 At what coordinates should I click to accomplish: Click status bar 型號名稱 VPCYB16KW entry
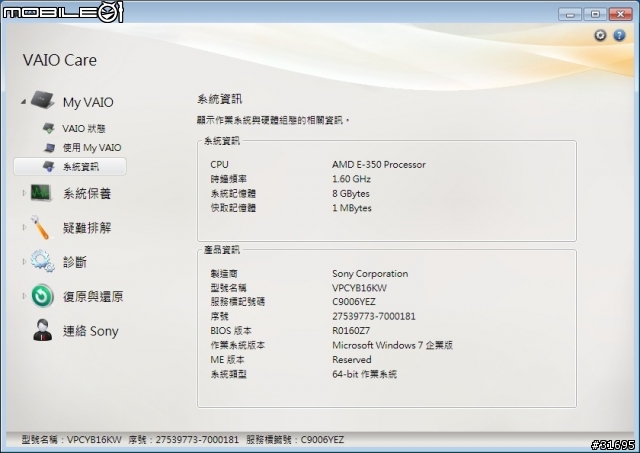tap(71, 440)
